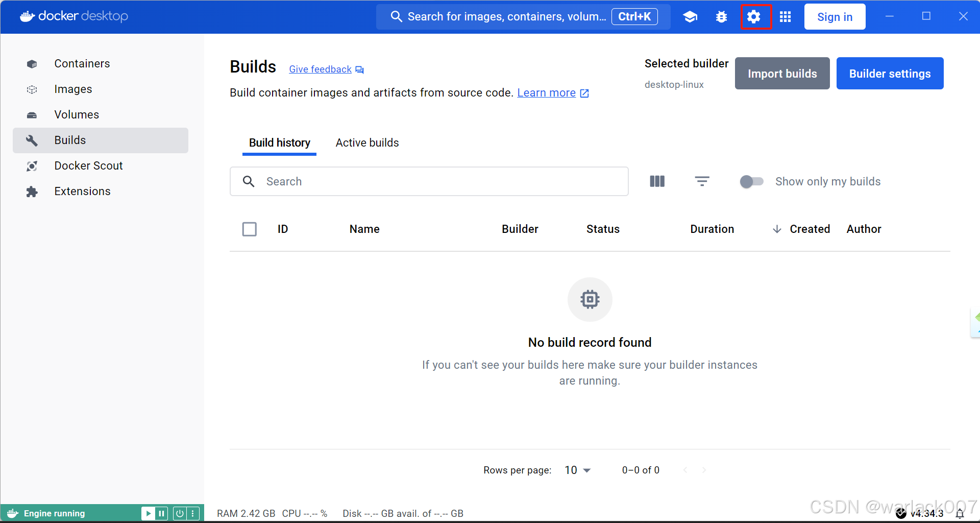Open the apps grid icon
This screenshot has width=980, height=523.
click(786, 17)
